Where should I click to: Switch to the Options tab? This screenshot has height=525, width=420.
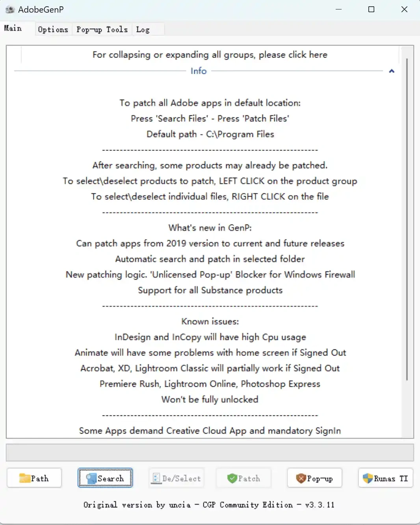click(53, 29)
